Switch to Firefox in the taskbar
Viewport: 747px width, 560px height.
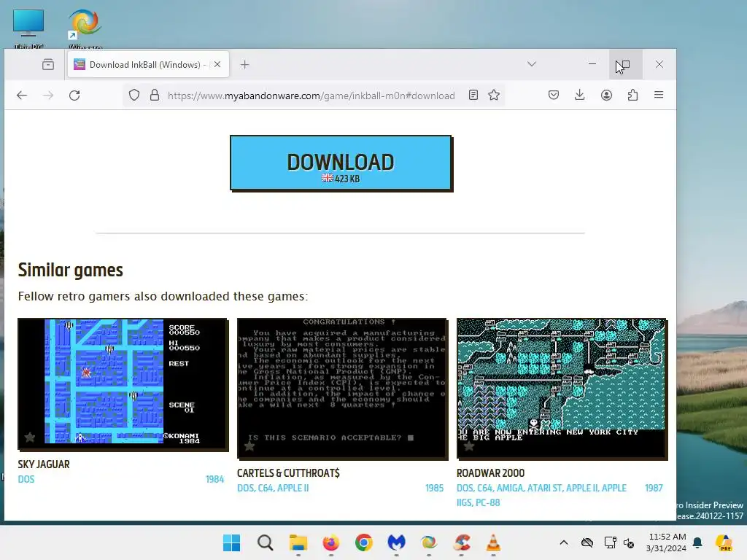331,542
